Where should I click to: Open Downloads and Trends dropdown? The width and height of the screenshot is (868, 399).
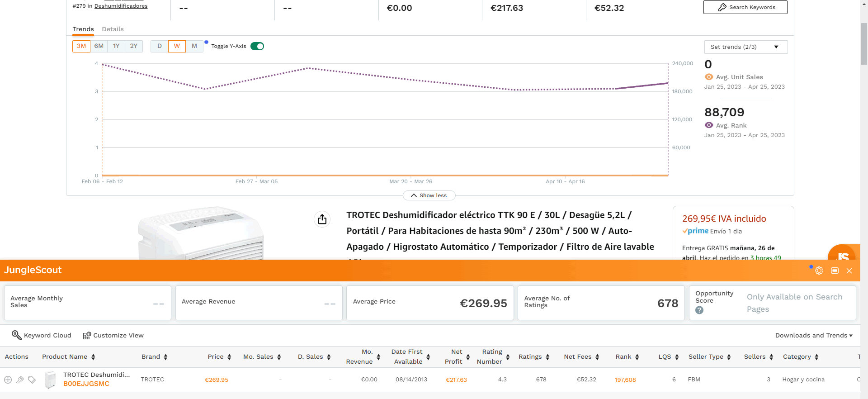point(814,335)
